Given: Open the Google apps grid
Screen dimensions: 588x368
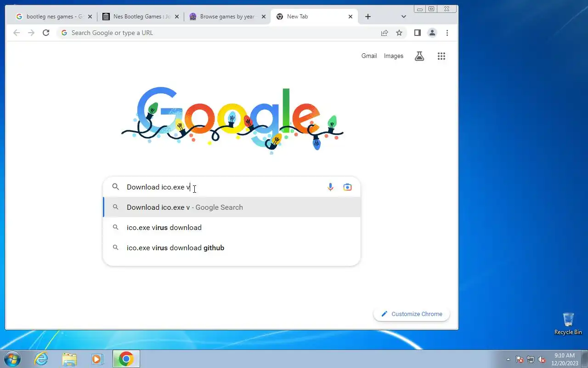Looking at the screenshot, I should (441, 56).
